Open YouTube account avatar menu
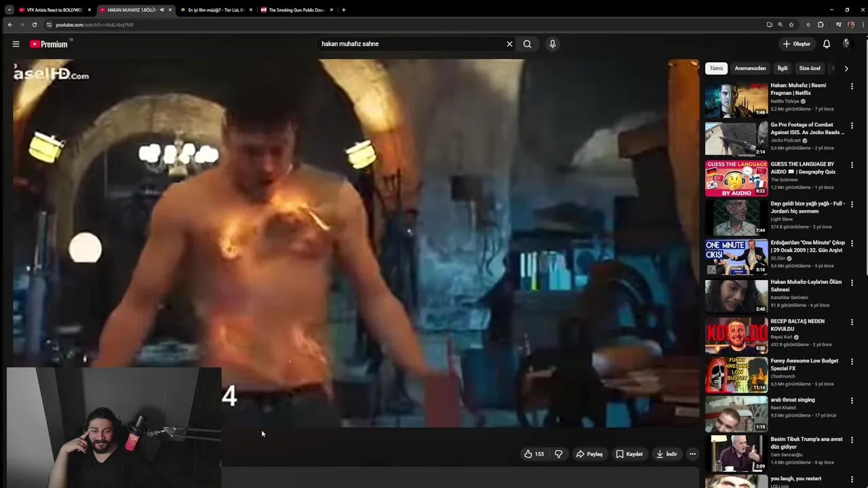 [x=846, y=44]
